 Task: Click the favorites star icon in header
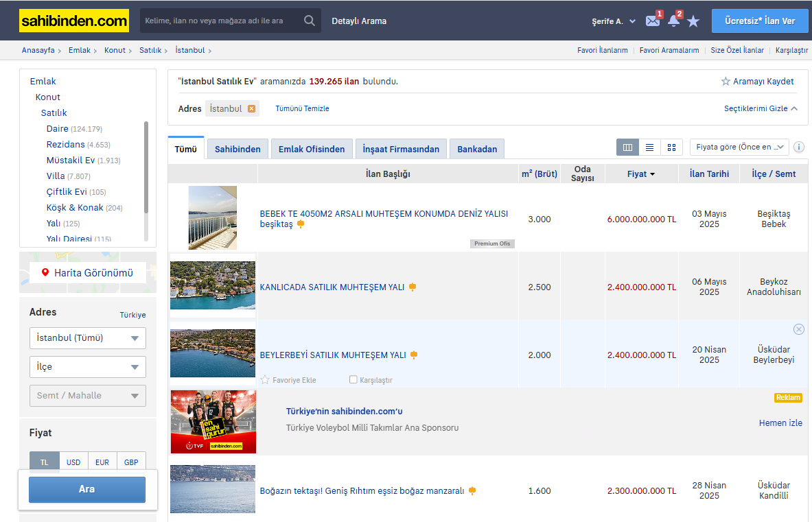693,21
